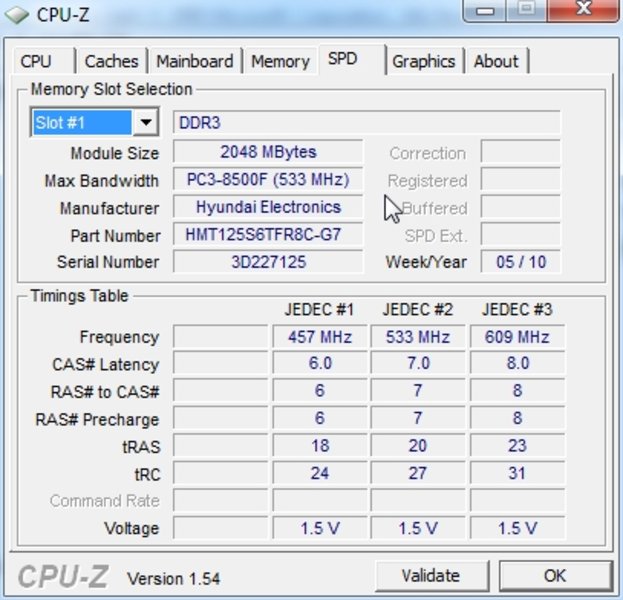623x600 pixels.
Task: Expand the Slot #1 dropdown arrow
Action: coord(146,122)
